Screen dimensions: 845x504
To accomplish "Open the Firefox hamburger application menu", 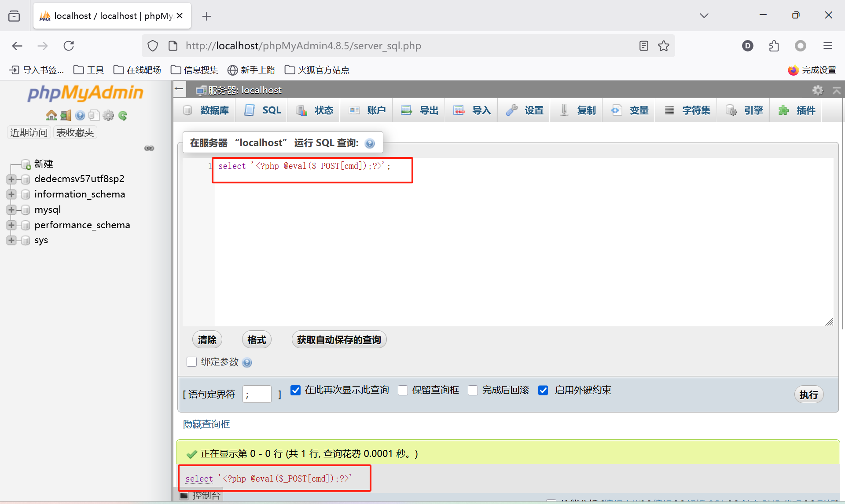I will point(828,46).
